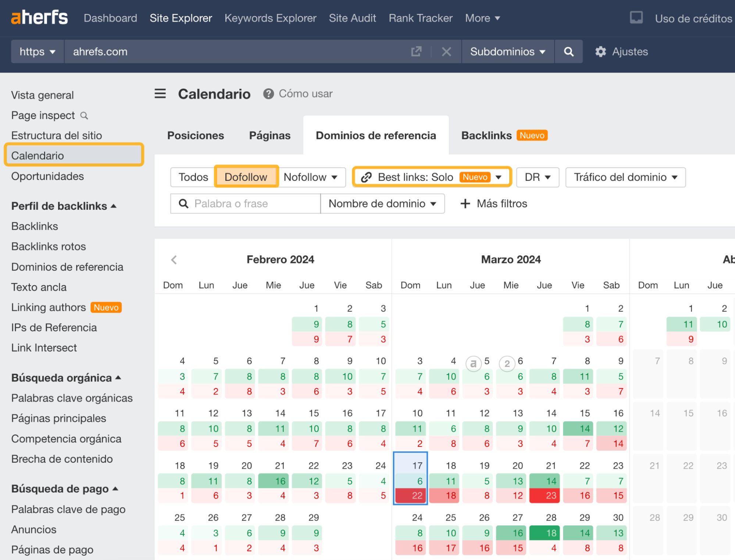Expand the Tráfico del dominio dropdown
The image size is (735, 560).
625,177
